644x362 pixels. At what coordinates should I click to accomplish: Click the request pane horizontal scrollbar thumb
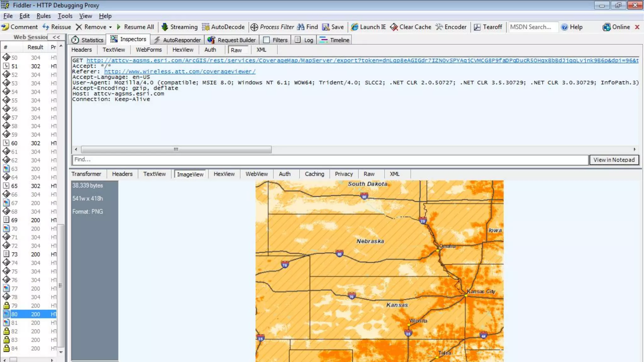(176, 149)
